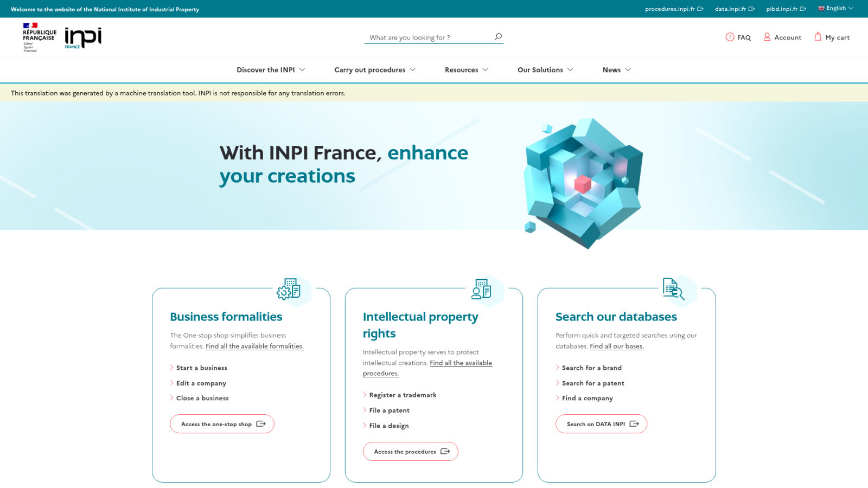Click the Intellectual property rights heading
The height and width of the screenshot is (488, 868).
(420, 325)
